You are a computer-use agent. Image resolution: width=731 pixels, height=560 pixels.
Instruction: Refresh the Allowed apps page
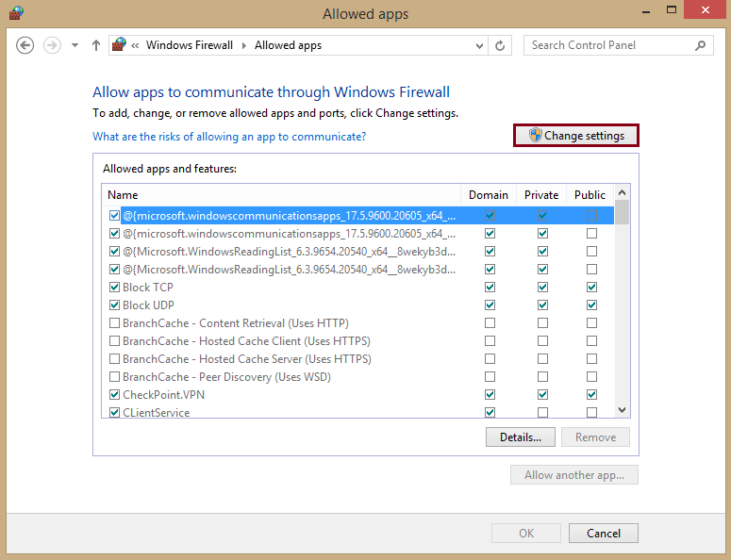(x=500, y=45)
